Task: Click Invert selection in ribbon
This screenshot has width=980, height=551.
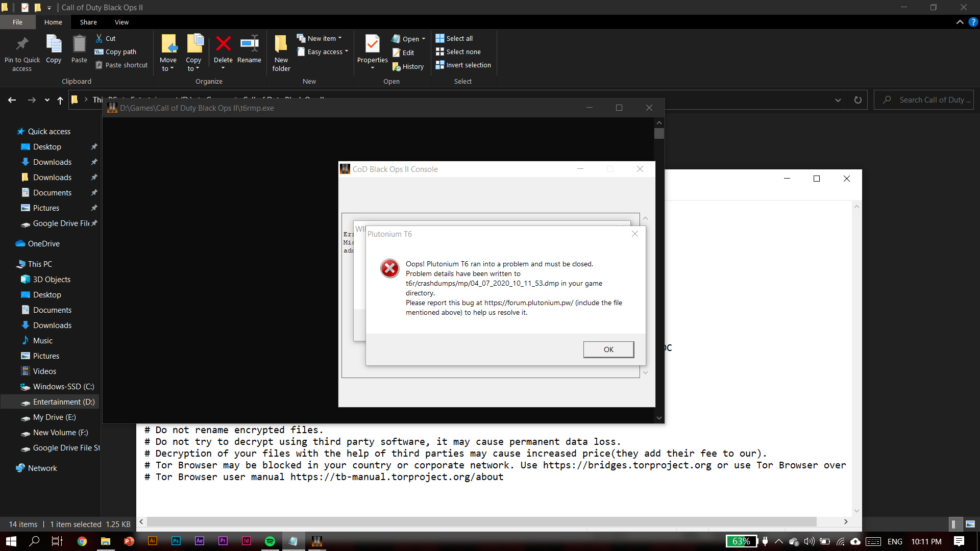Action: [463, 65]
